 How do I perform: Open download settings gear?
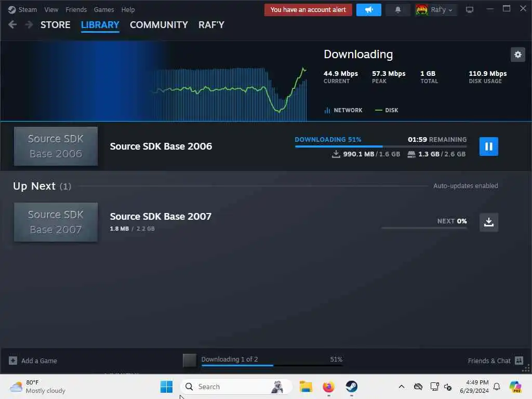tap(518, 55)
